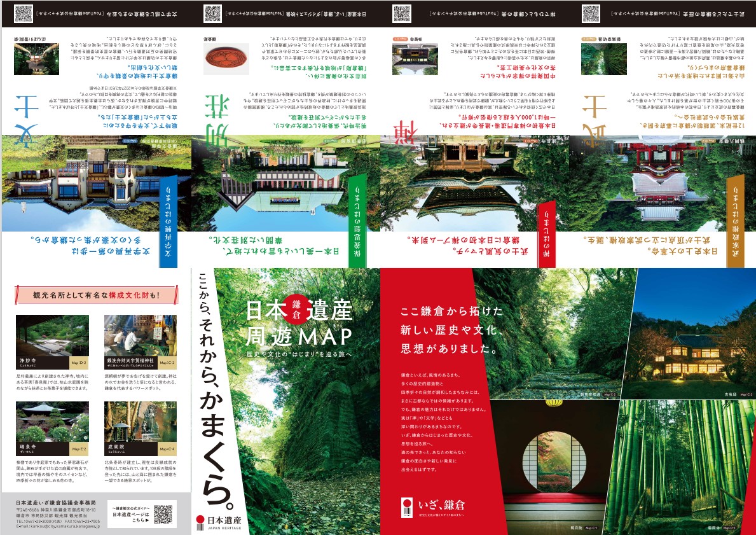Click the 周遊MAP title text

click(x=298, y=337)
